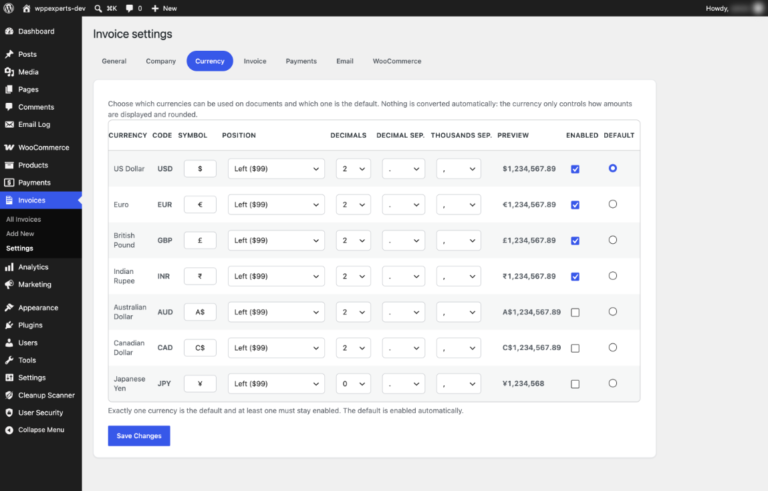Uncheck Enabled for British Pound
This screenshot has height=491, width=768.
[575, 241]
